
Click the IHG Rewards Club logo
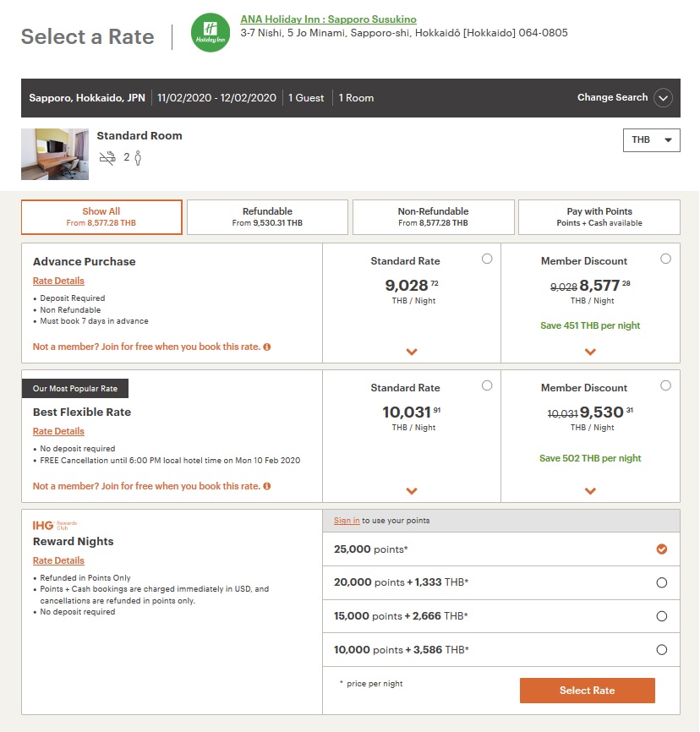coord(55,525)
